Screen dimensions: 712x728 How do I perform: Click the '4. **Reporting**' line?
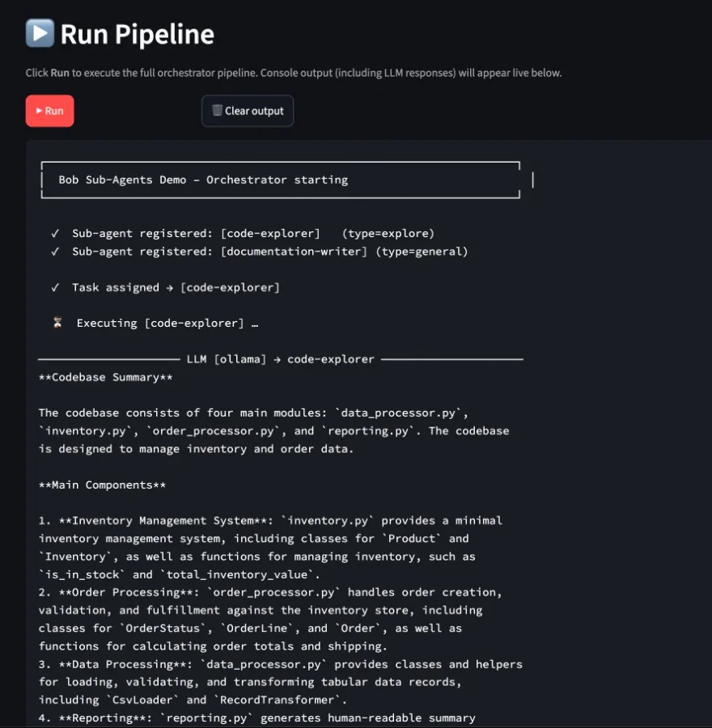[256, 718]
